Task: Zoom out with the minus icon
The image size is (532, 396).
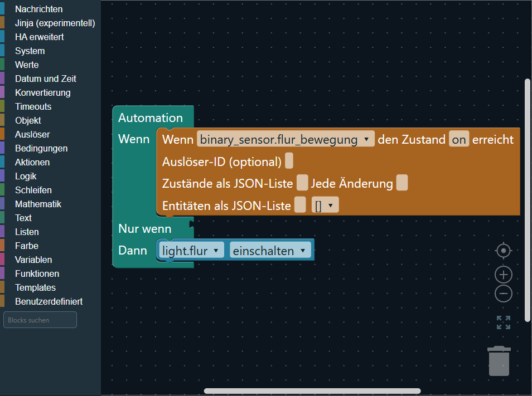Action: pyautogui.click(x=504, y=294)
